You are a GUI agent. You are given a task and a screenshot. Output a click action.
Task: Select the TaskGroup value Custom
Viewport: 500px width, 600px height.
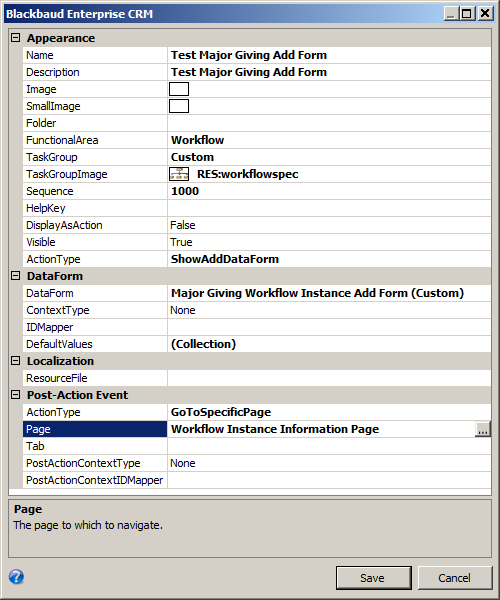[x=329, y=157]
